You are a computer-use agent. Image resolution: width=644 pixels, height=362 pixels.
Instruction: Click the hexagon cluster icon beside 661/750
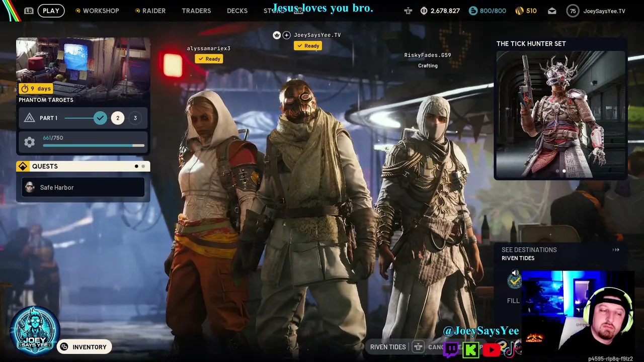coord(30,142)
